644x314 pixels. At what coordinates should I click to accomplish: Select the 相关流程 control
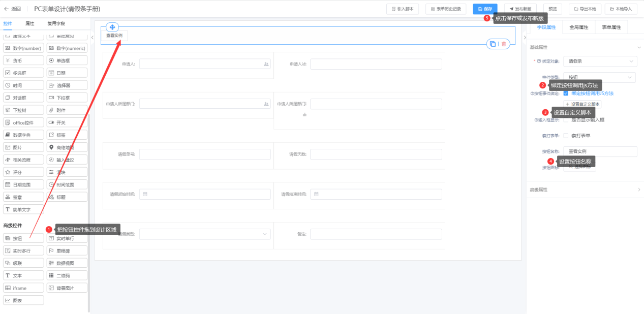[23, 160]
